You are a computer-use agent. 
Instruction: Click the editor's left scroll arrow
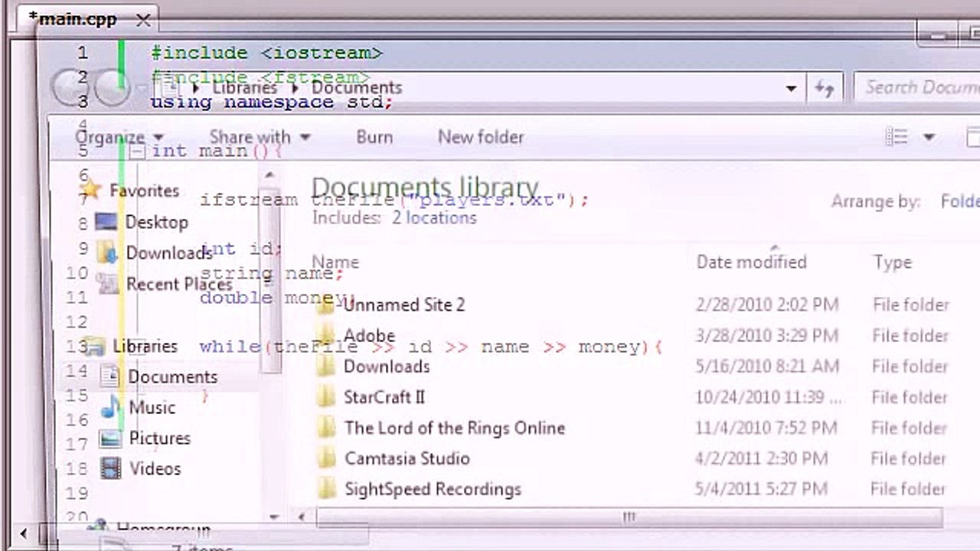click(x=24, y=533)
